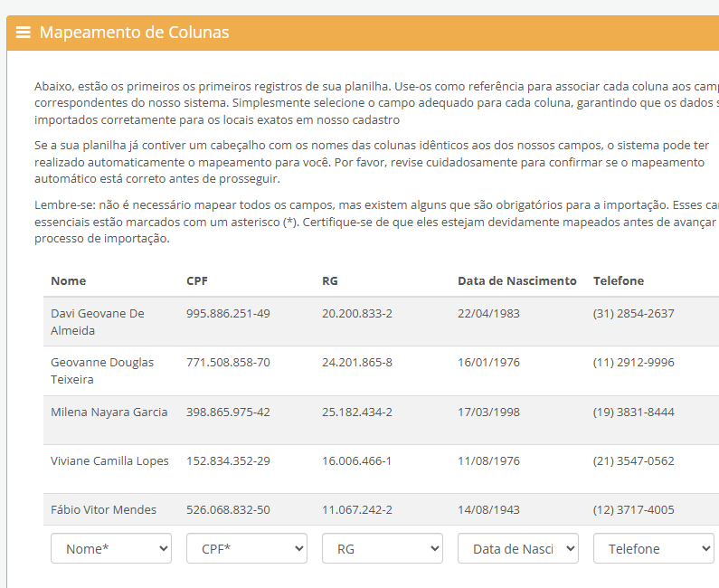Select the name Fábio Vitor Mendes
Viewport: 719px width, 588px height.
coord(104,509)
